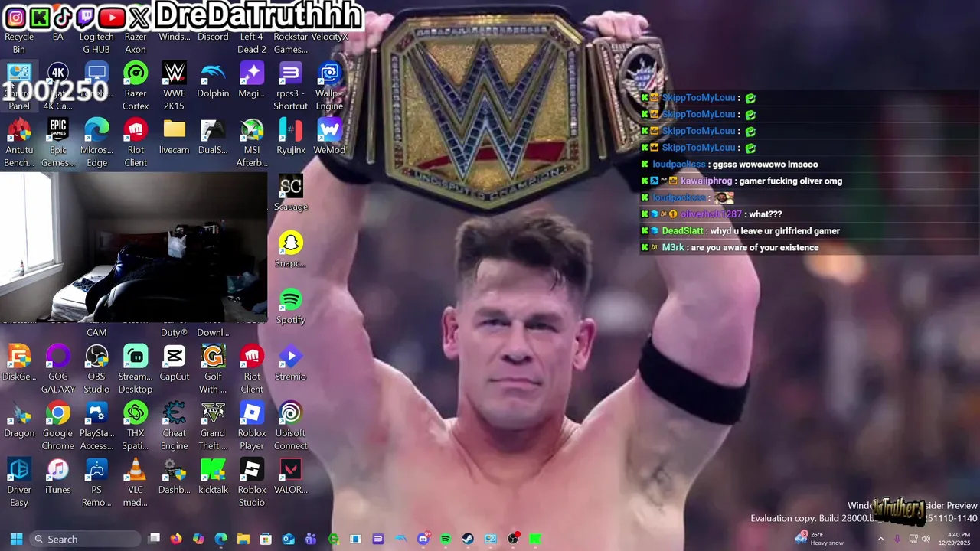Open the iTunes desktop icon
Viewport: 980px width, 551px height.
tap(58, 477)
